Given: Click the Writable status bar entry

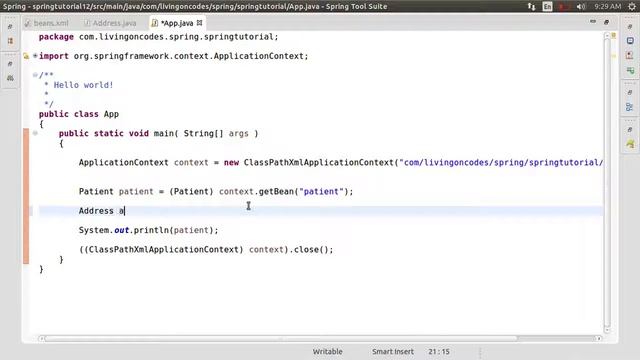Looking at the screenshot, I should (327, 351).
